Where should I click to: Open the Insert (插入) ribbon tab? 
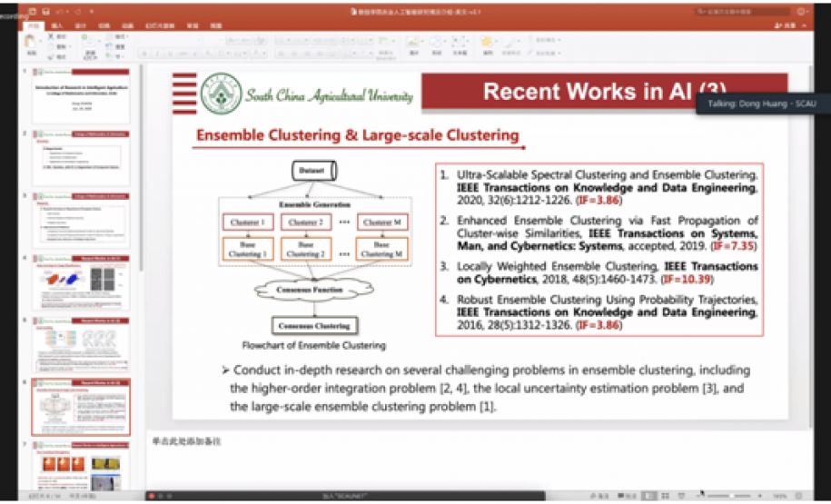click(58, 27)
